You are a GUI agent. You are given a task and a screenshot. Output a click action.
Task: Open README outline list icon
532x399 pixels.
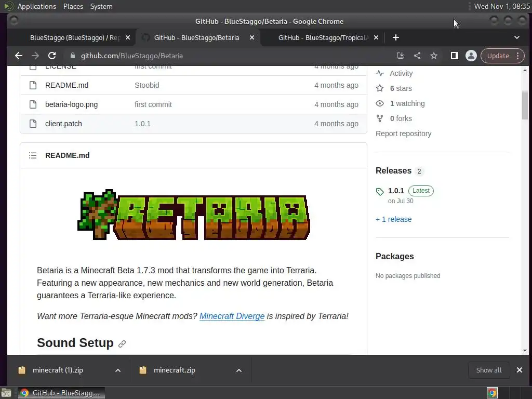(33, 155)
